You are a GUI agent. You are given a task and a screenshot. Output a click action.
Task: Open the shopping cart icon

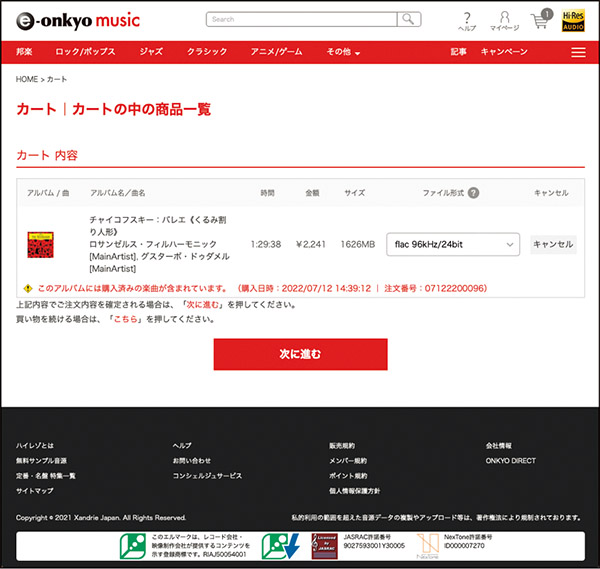539,20
